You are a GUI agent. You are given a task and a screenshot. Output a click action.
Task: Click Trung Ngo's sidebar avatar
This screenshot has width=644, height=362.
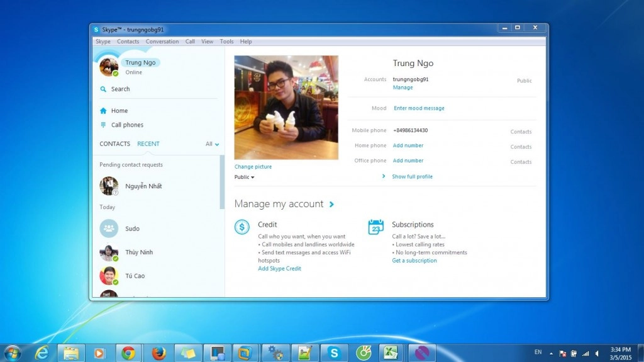click(109, 67)
